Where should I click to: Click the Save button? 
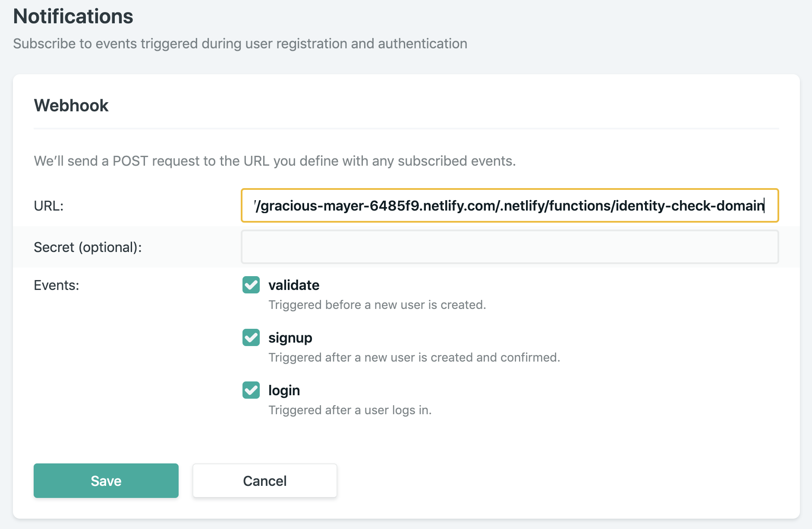click(x=106, y=480)
